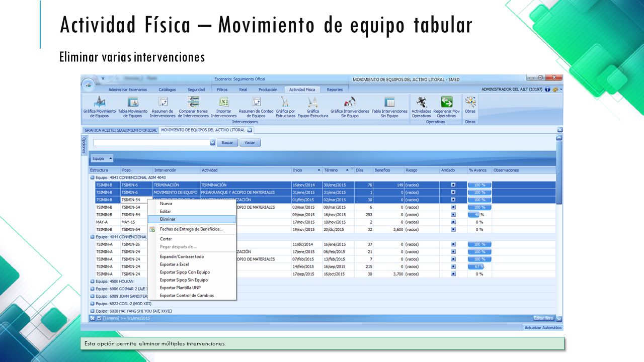Open the Filtros ribbon tab

pos(222,89)
